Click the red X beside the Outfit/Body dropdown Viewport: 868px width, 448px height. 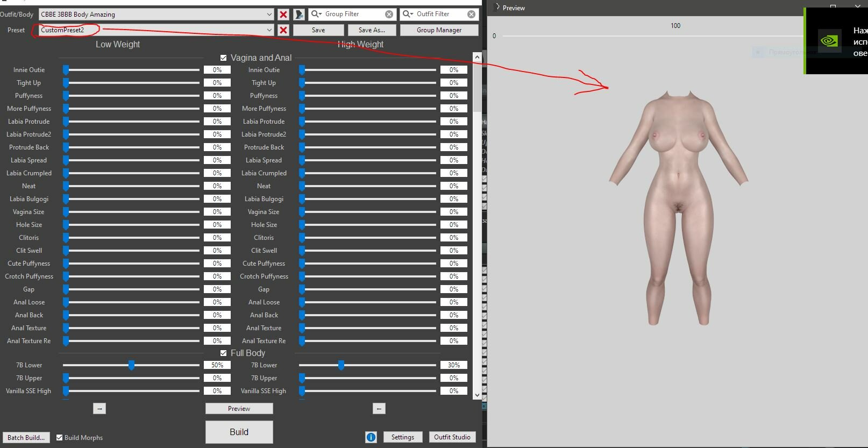point(283,15)
